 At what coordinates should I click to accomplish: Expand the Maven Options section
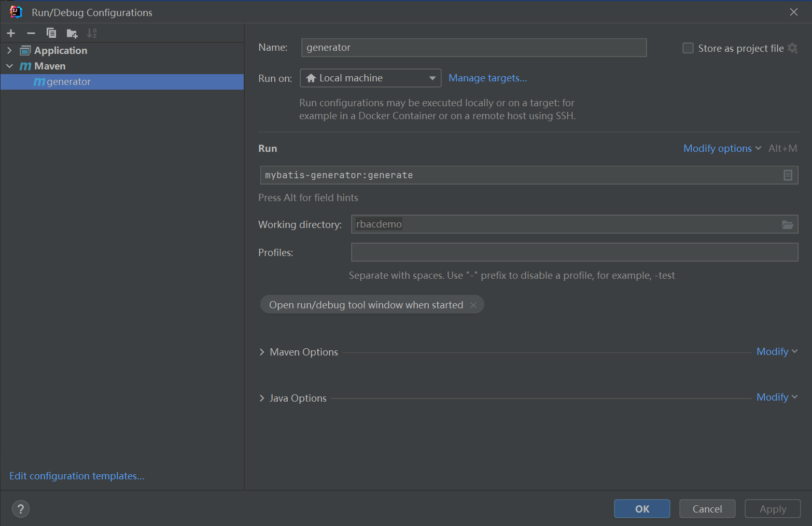(262, 352)
